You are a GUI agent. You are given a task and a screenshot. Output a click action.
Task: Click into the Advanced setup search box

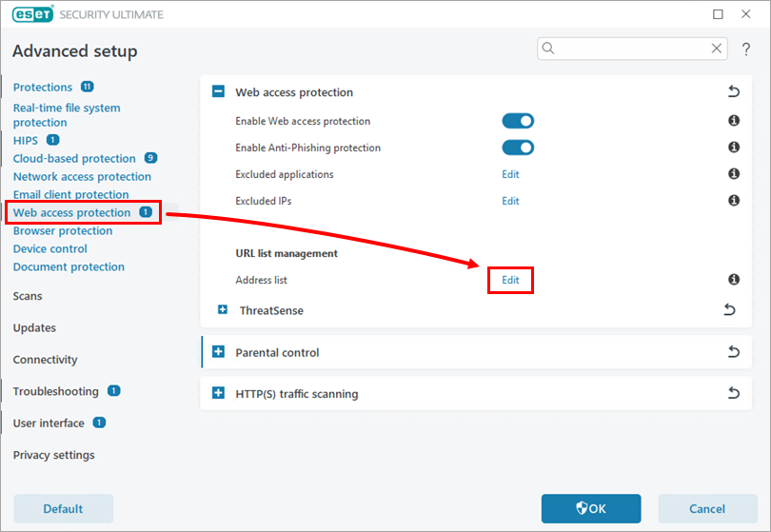point(628,49)
